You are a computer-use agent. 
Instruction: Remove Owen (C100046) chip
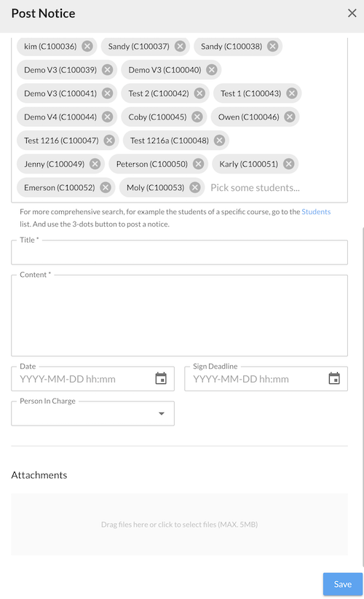[290, 117]
